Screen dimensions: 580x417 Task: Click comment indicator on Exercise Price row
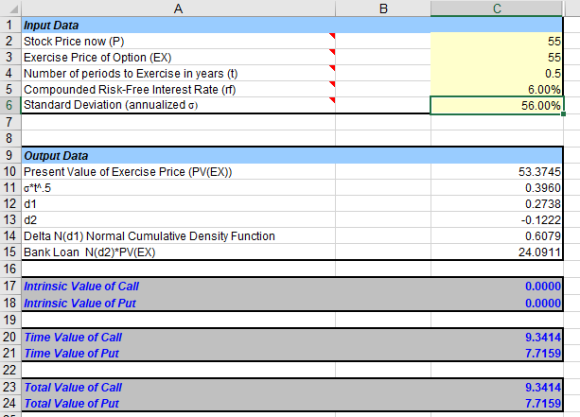click(x=332, y=52)
